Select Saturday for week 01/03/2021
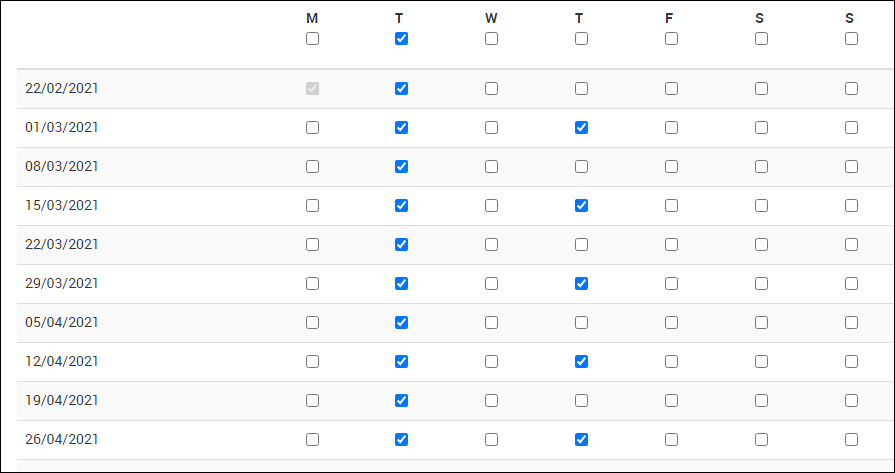The width and height of the screenshot is (895, 473). click(x=761, y=127)
